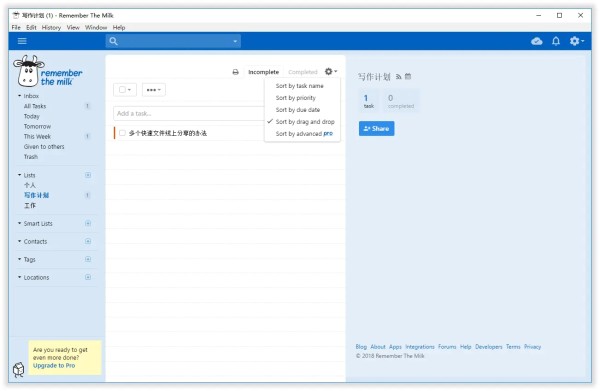The width and height of the screenshot is (600, 391).
Task: Expand the search options dropdown arrow
Action: click(235, 41)
